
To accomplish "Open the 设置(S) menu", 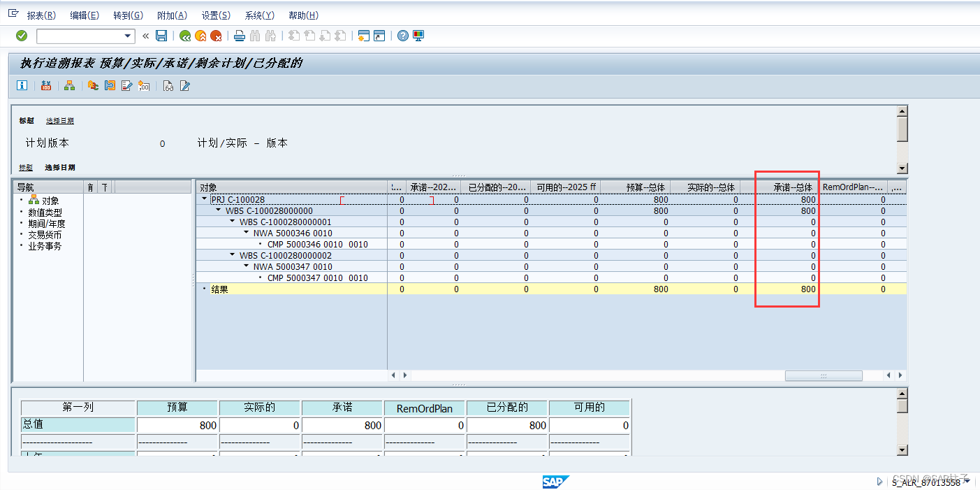I will (x=216, y=15).
